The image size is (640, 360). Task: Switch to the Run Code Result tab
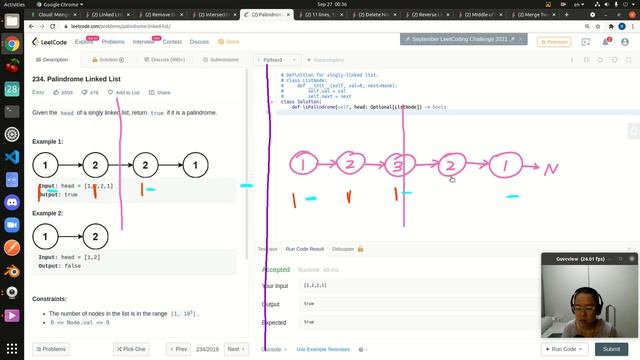click(304, 249)
